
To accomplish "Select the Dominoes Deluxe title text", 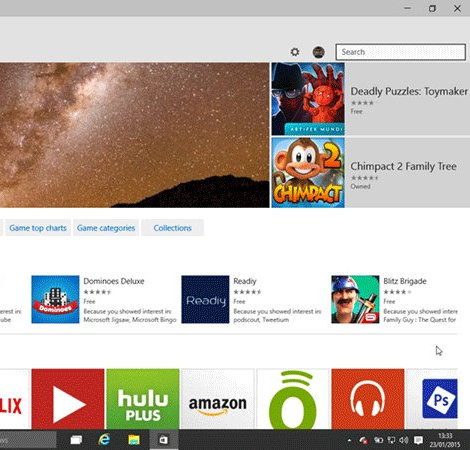I will pyautogui.click(x=114, y=281).
